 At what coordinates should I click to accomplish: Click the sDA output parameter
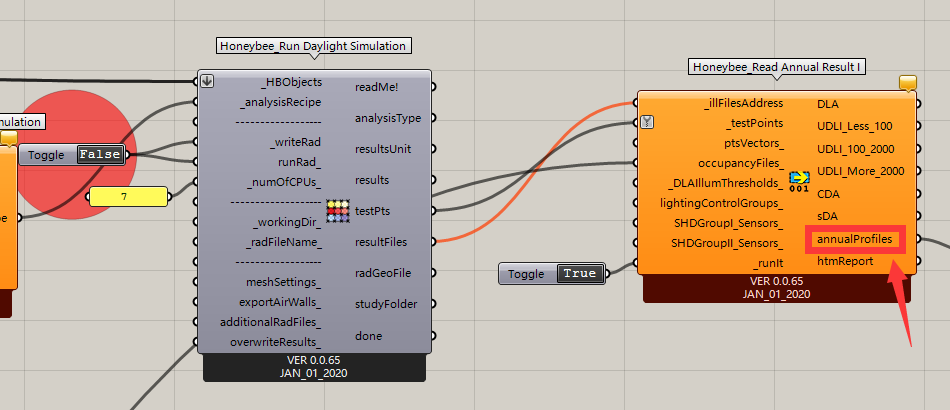828,216
